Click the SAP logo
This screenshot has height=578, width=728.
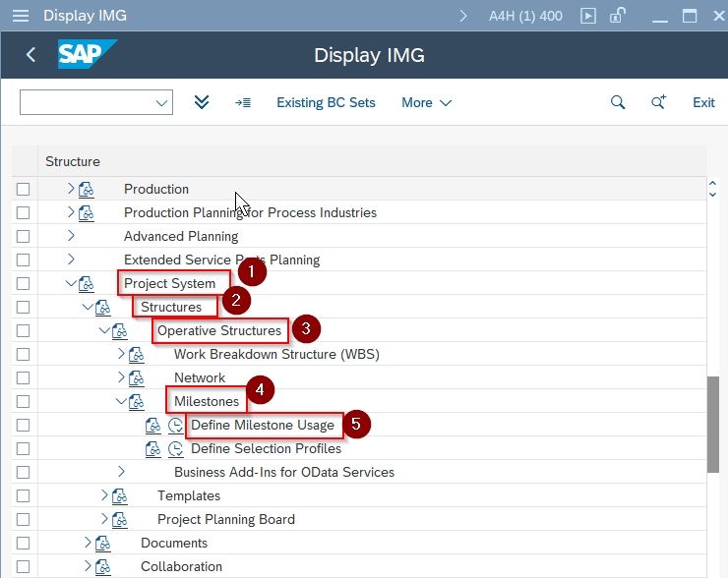pos(87,54)
